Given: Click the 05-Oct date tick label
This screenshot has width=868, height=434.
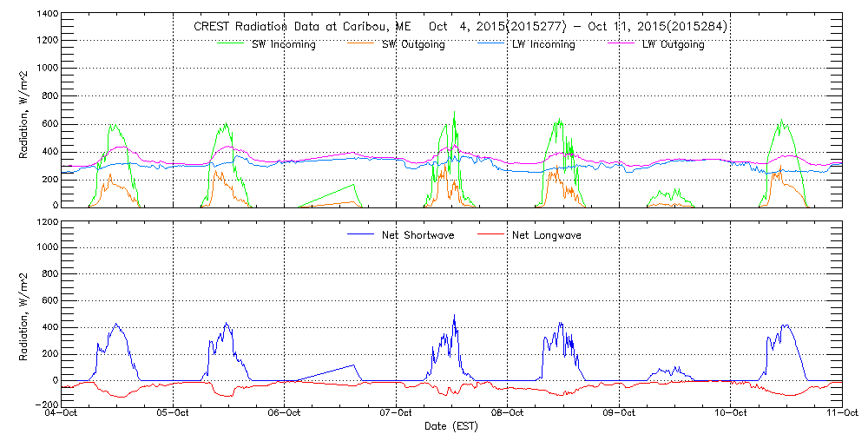Looking at the screenshot, I should tap(174, 414).
